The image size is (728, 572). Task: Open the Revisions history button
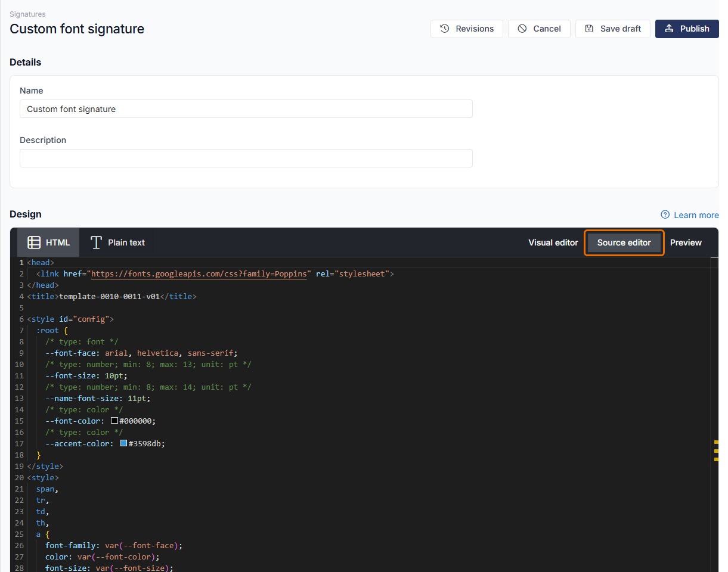tap(467, 29)
